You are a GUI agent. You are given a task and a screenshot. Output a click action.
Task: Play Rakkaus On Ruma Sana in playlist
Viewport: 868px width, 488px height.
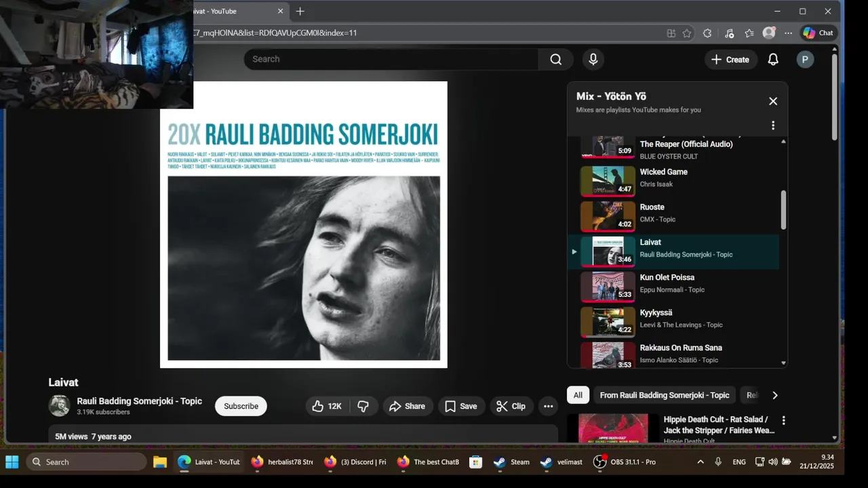(x=673, y=354)
